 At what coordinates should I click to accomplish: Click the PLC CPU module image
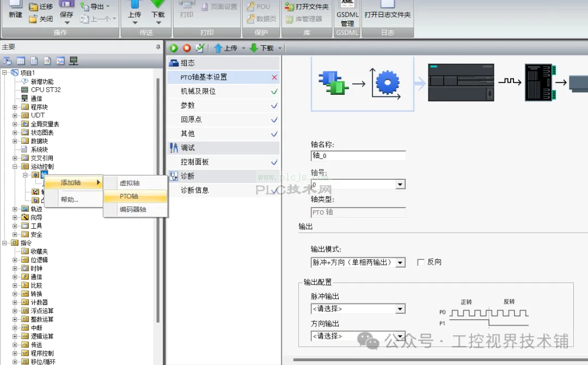(461, 82)
